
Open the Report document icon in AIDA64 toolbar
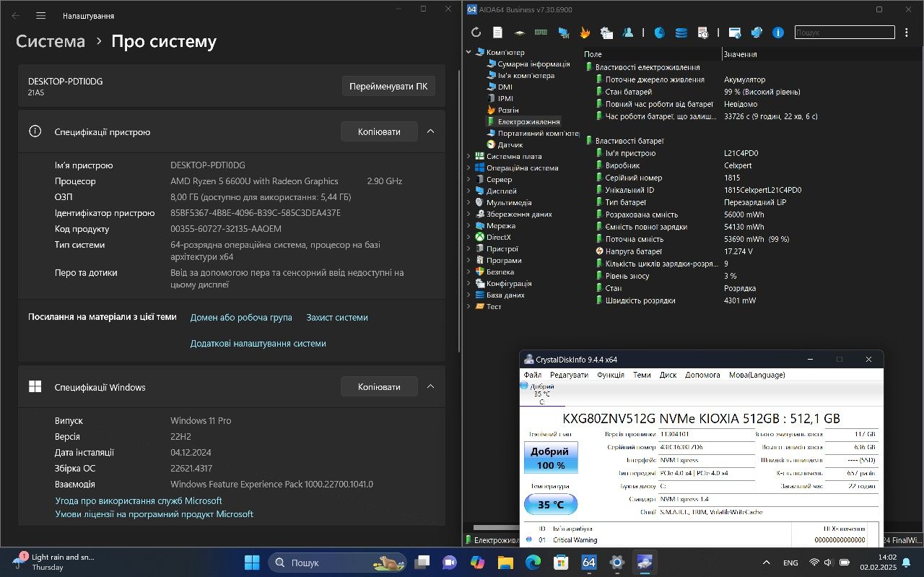(x=497, y=32)
